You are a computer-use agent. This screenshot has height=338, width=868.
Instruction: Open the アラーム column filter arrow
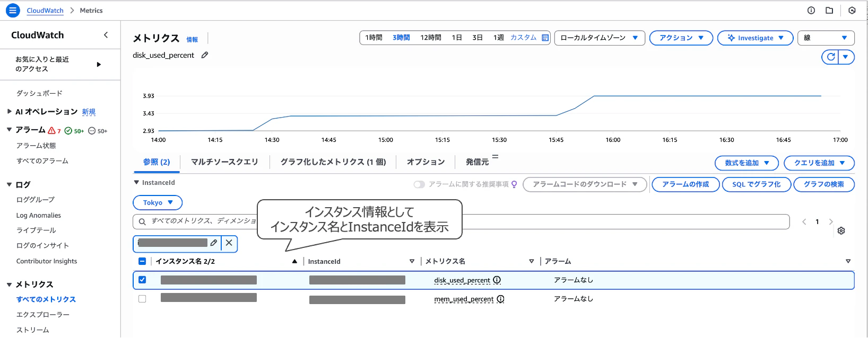[848, 261]
